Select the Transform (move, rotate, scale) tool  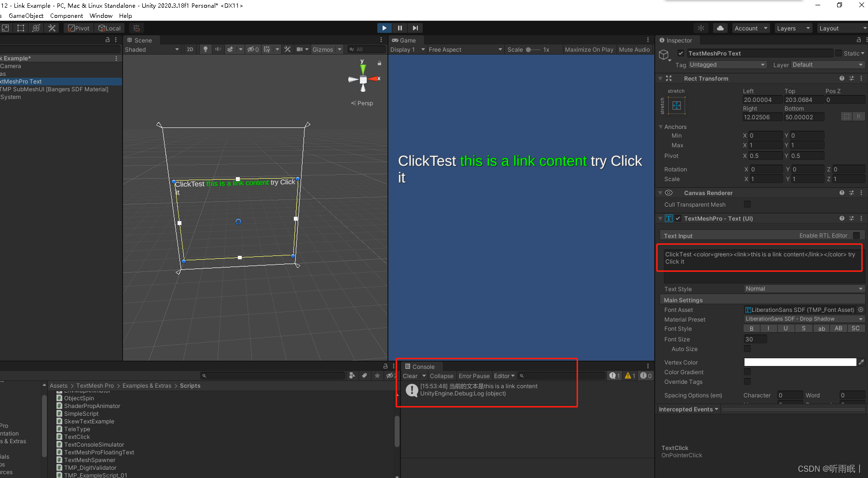point(36,28)
